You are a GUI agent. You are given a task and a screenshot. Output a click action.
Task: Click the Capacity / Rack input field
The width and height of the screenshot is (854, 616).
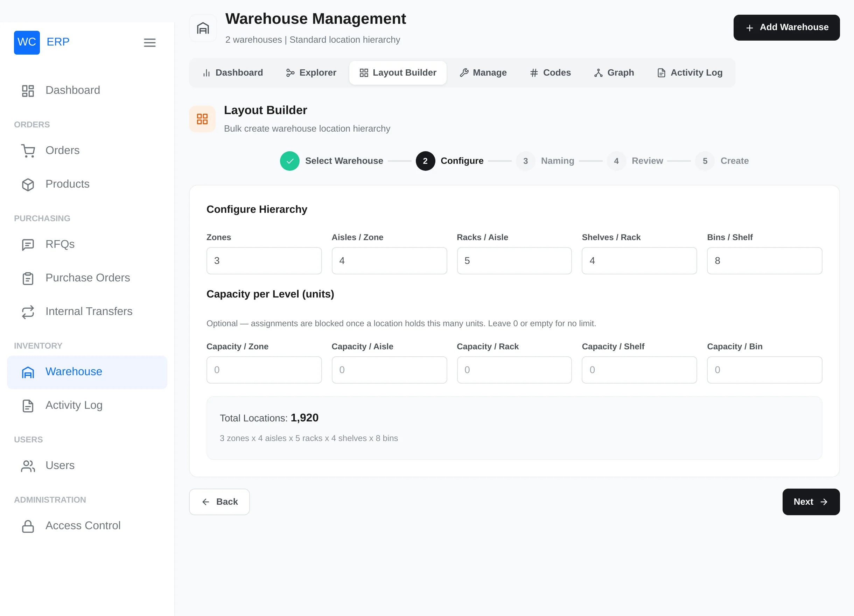tap(514, 370)
